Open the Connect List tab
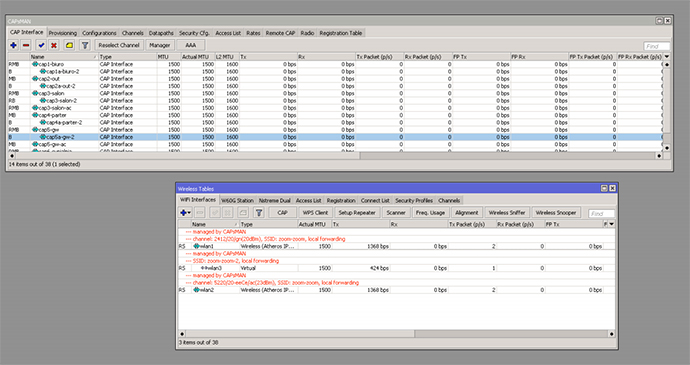690x365 pixels. (375, 200)
